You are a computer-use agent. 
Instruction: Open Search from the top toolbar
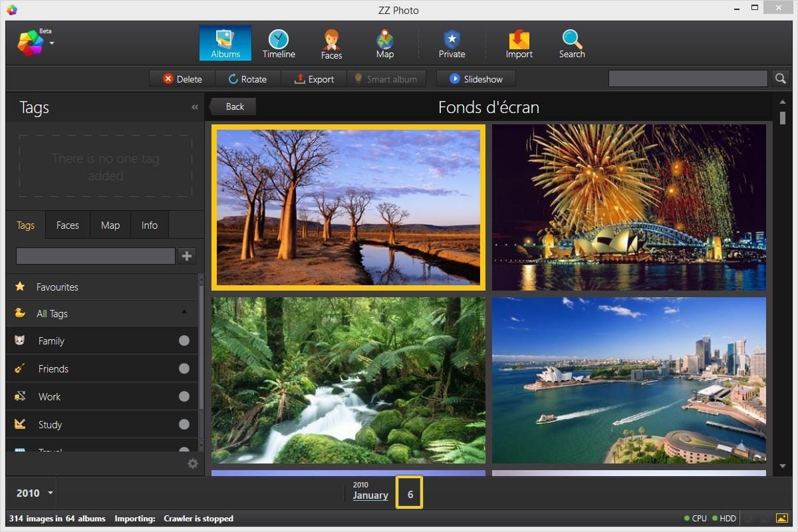pos(572,43)
